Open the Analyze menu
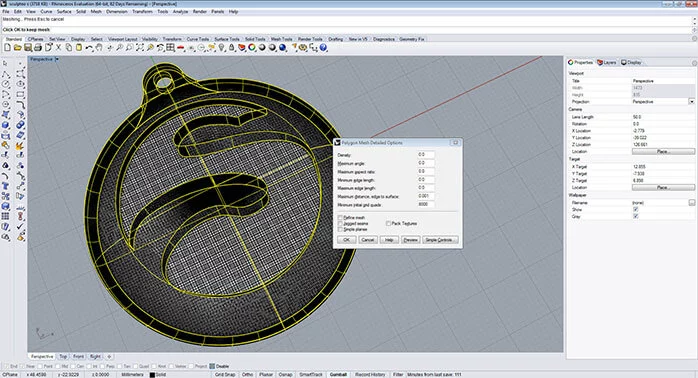Viewport: 698px width, 378px height. (180, 12)
